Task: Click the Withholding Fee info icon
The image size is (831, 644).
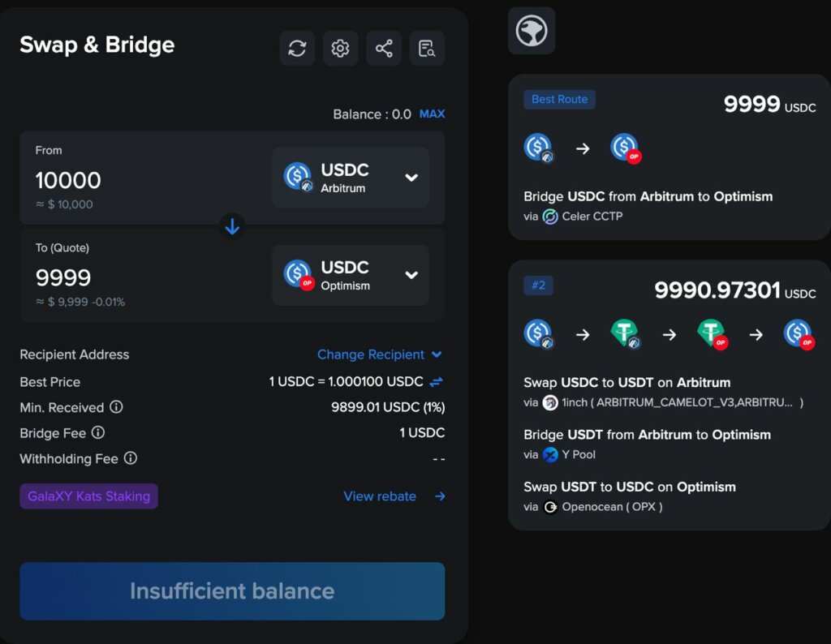Action: [131, 458]
